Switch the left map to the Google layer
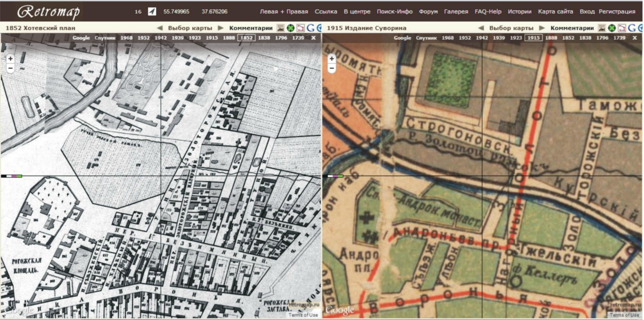The image size is (644, 320). [x=81, y=38]
